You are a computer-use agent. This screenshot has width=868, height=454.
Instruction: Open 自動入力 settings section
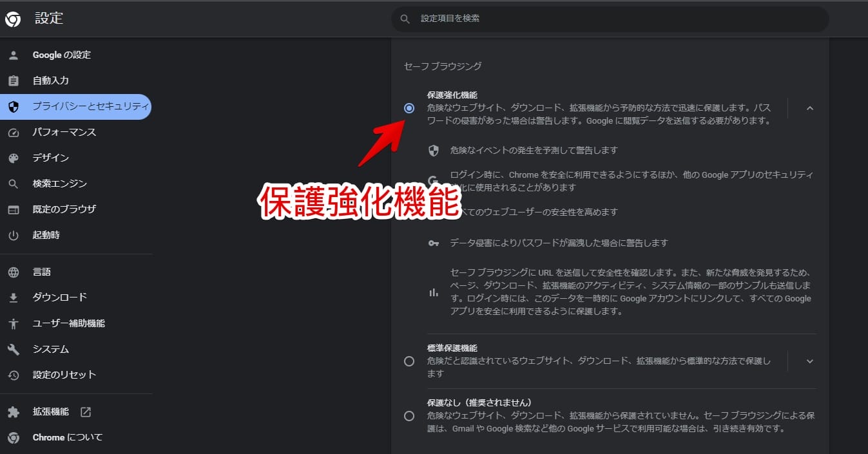(75, 80)
